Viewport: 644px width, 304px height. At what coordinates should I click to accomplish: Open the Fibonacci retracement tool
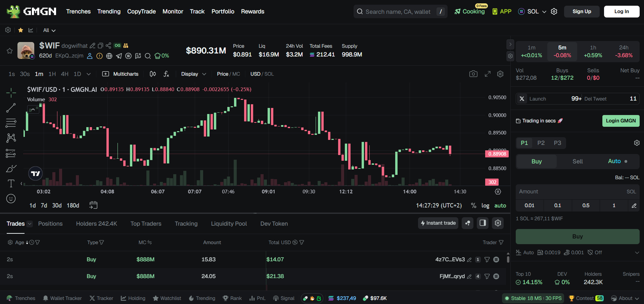point(11,123)
